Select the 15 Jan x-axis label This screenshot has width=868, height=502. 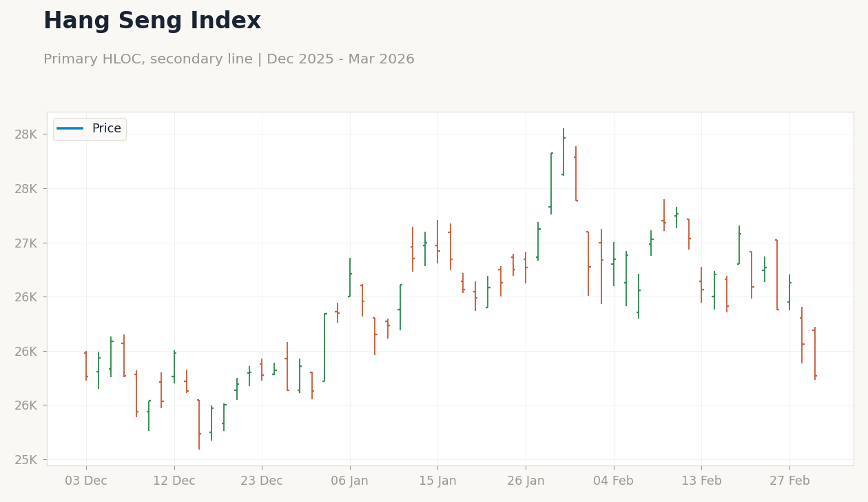[437, 481]
